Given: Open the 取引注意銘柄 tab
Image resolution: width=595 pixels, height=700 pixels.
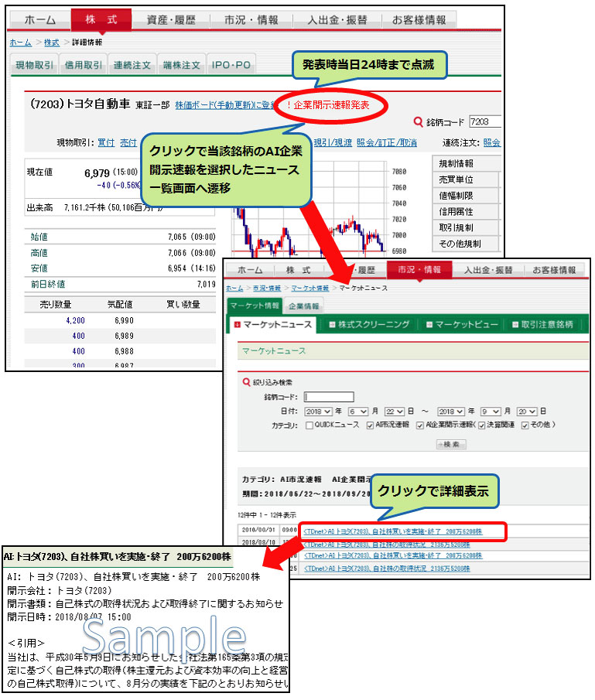Looking at the screenshot, I should click(542, 325).
